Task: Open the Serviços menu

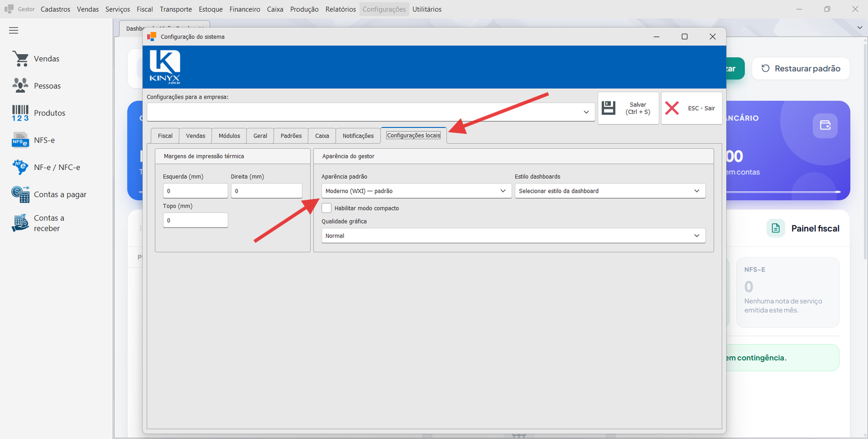Action: 118,9
